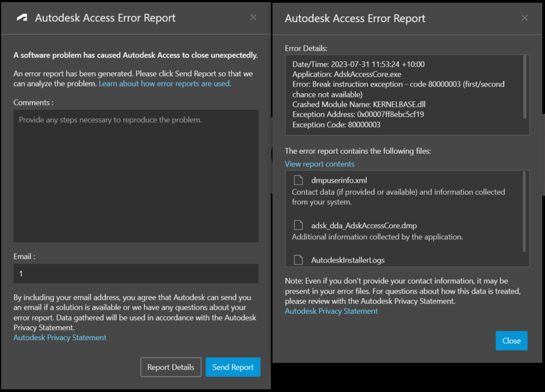Click the blue Close button
This screenshot has height=392, width=545.
(511, 341)
